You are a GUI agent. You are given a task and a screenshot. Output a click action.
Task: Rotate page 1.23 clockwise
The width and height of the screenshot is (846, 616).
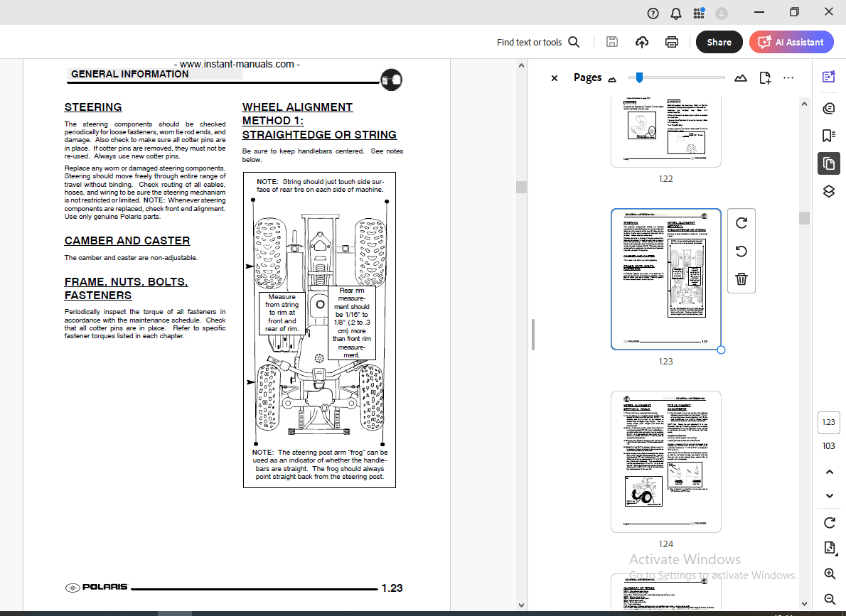pos(741,222)
